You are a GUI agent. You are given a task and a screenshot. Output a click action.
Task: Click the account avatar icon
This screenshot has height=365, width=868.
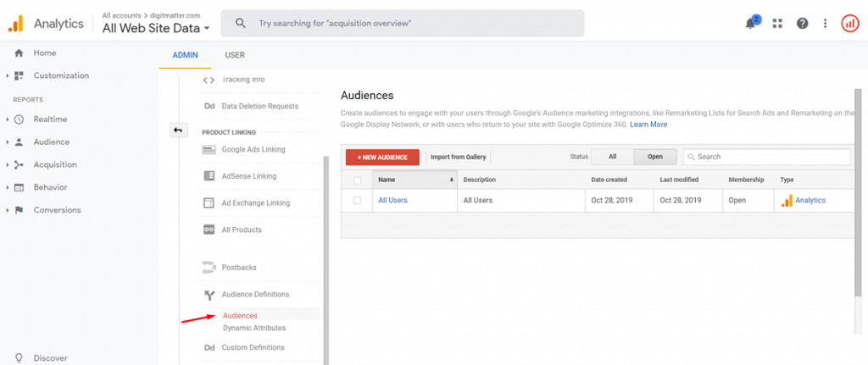pyautogui.click(x=849, y=23)
